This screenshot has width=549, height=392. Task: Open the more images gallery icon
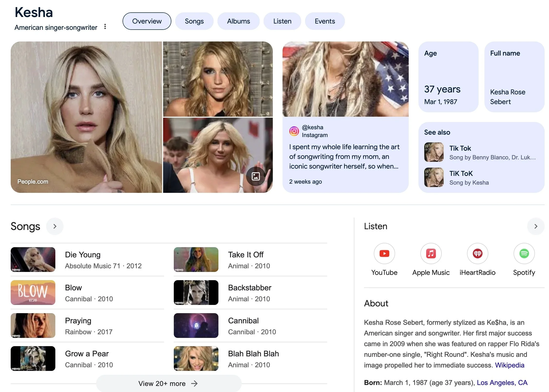click(x=256, y=176)
